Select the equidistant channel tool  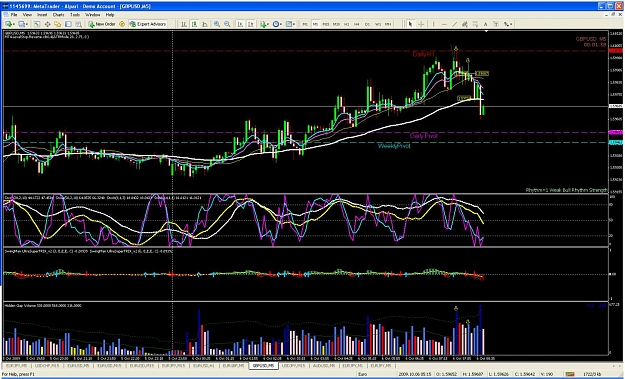pyautogui.click(x=465, y=24)
